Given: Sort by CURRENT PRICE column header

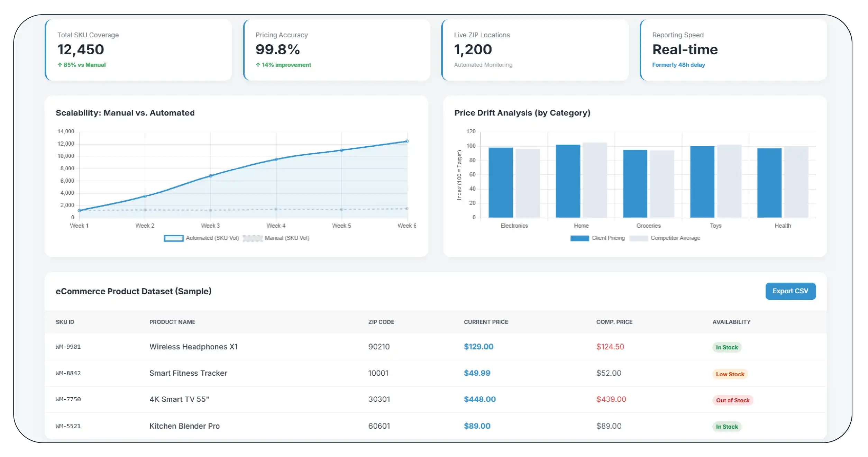Looking at the screenshot, I should coord(486,322).
